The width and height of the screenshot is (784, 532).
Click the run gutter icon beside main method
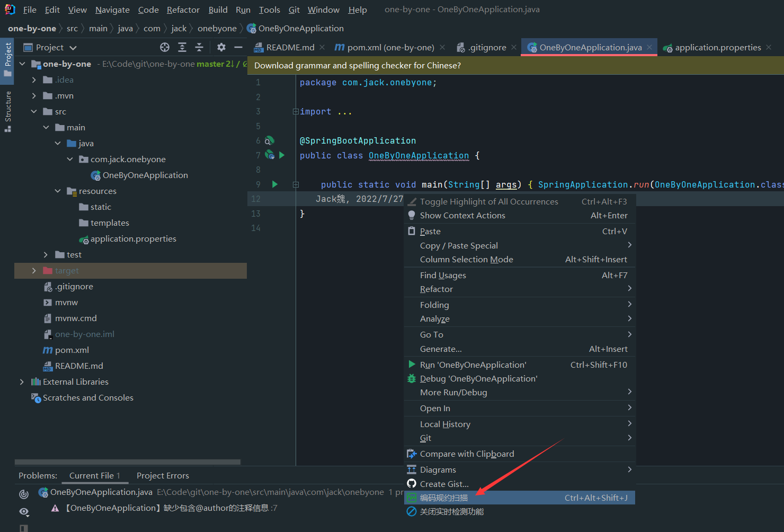(274, 184)
